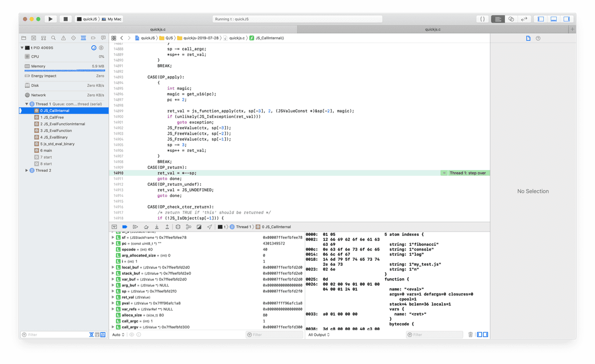Open the Debug Memory Graph tool
Viewport: 595px width, 364px height.
click(x=188, y=227)
